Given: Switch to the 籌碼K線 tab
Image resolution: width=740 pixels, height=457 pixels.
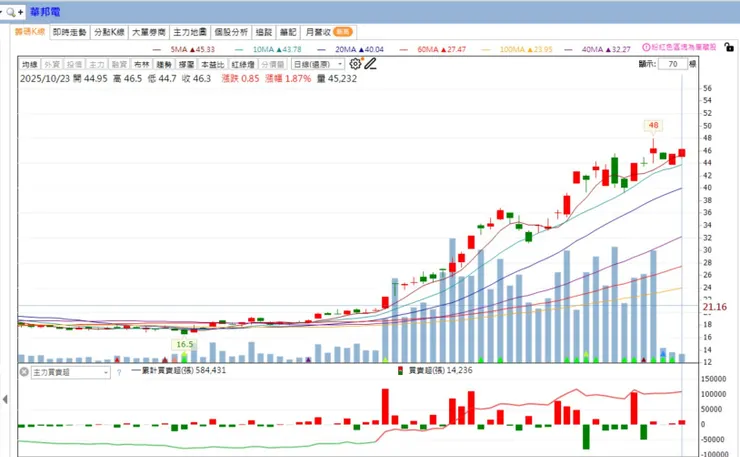Looking at the screenshot, I should 30,32.
